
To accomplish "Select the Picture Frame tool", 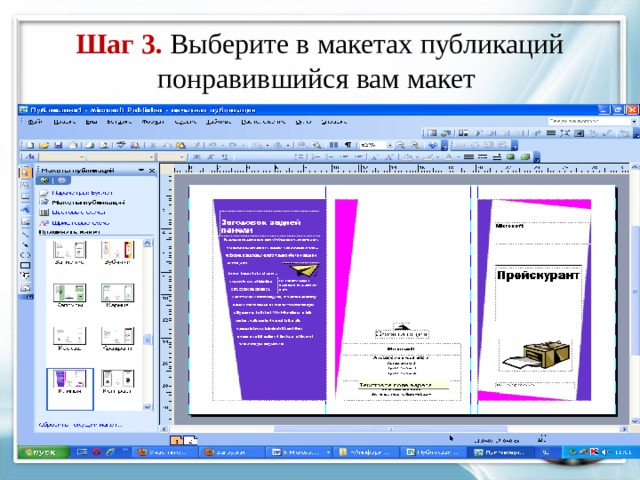I will pyautogui.click(x=25, y=222).
